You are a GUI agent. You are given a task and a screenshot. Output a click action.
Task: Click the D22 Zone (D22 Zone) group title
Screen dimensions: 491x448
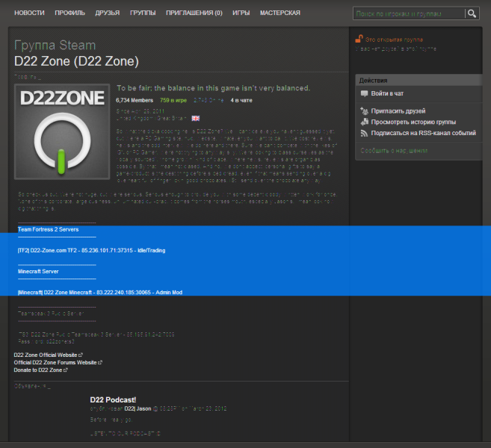pos(76,61)
